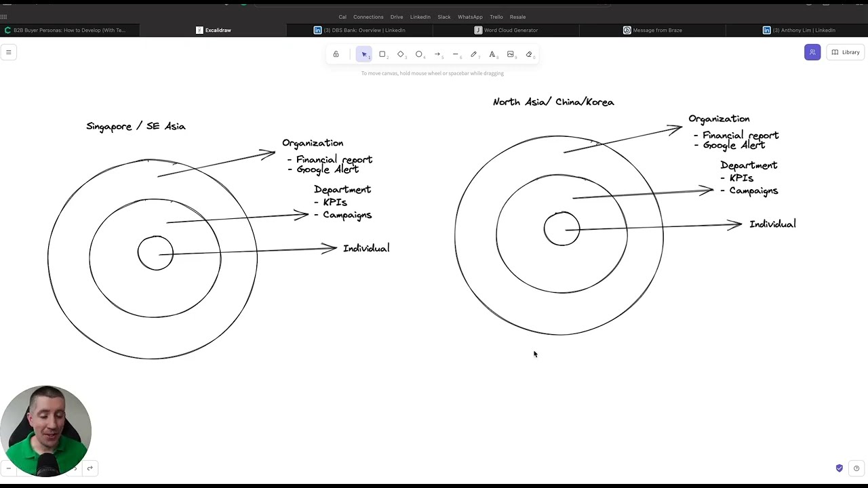Image resolution: width=868 pixels, height=488 pixels.
Task: Select the Eraser tool
Action: click(x=529, y=54)
